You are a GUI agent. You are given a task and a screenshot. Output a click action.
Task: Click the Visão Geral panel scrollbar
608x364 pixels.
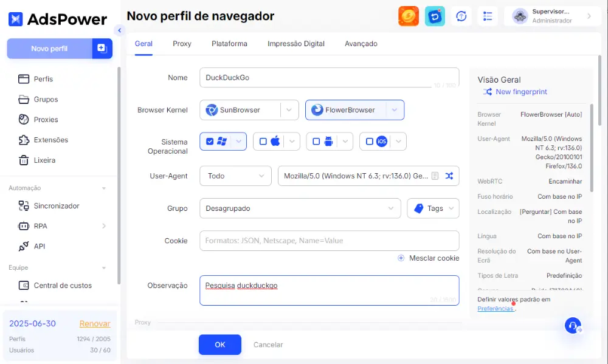click(592, 148)
